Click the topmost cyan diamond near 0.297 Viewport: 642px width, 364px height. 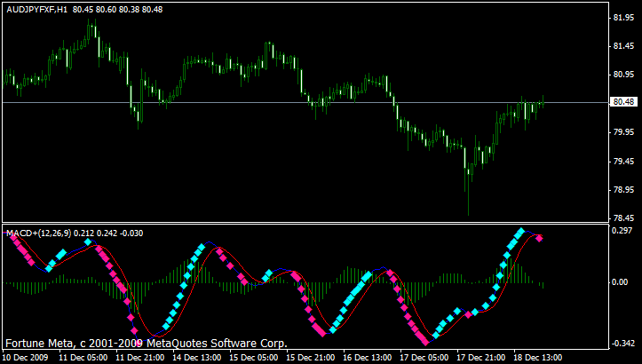521,232
